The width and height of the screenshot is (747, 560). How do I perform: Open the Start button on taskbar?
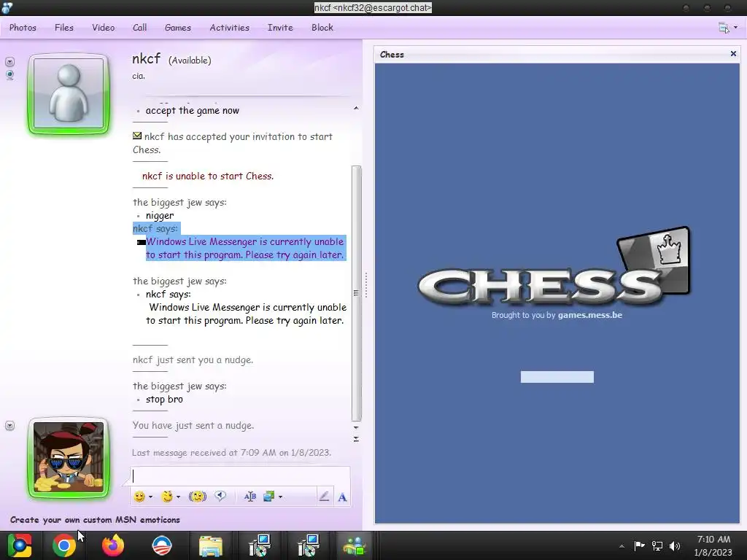coord(20,545)
